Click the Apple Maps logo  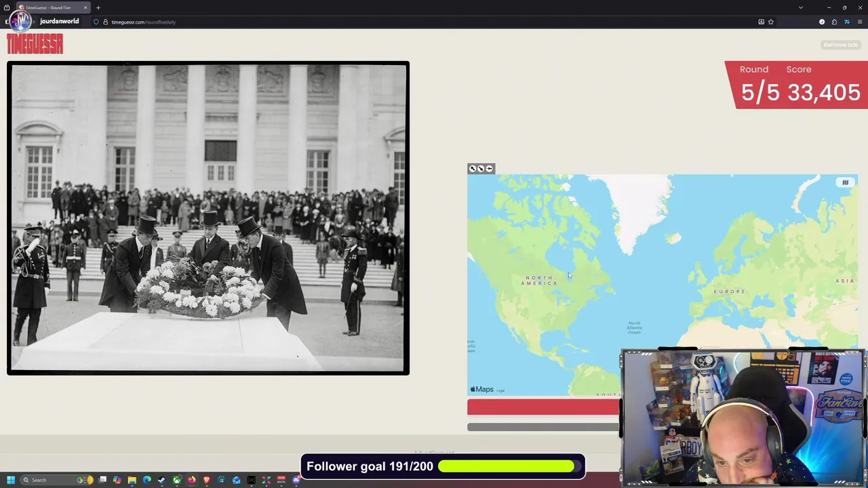point(482,390)
